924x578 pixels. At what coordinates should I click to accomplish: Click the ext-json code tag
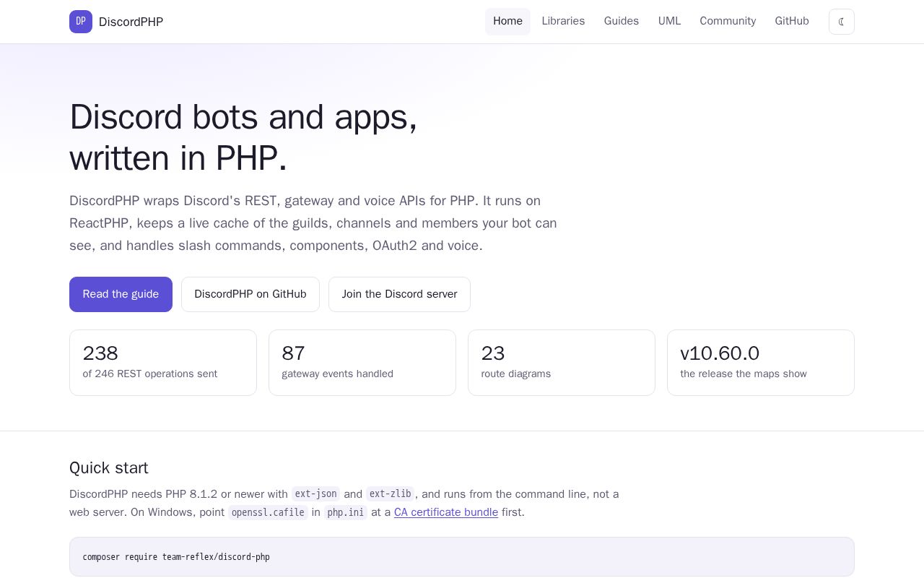[x=315, y=494]
